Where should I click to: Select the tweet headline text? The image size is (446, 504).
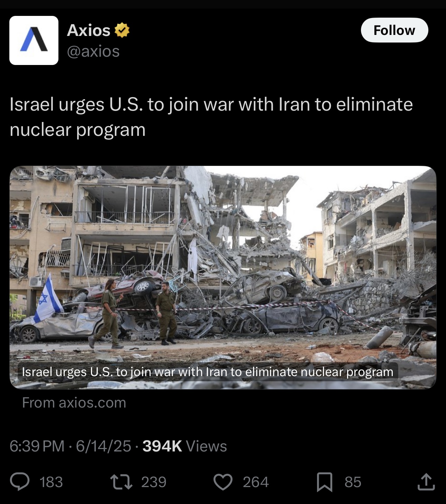(x=211, y=117)
